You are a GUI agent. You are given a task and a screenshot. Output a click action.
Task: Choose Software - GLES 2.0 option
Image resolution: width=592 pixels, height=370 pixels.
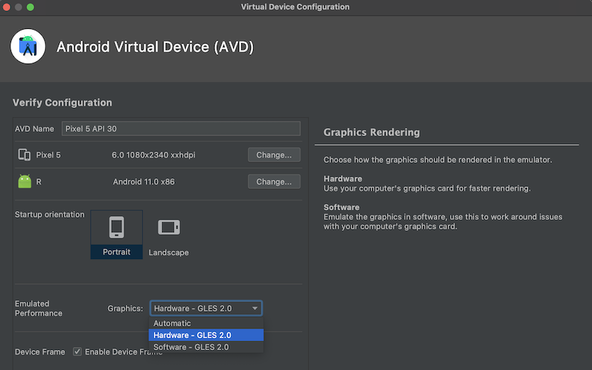click(206, 347)
